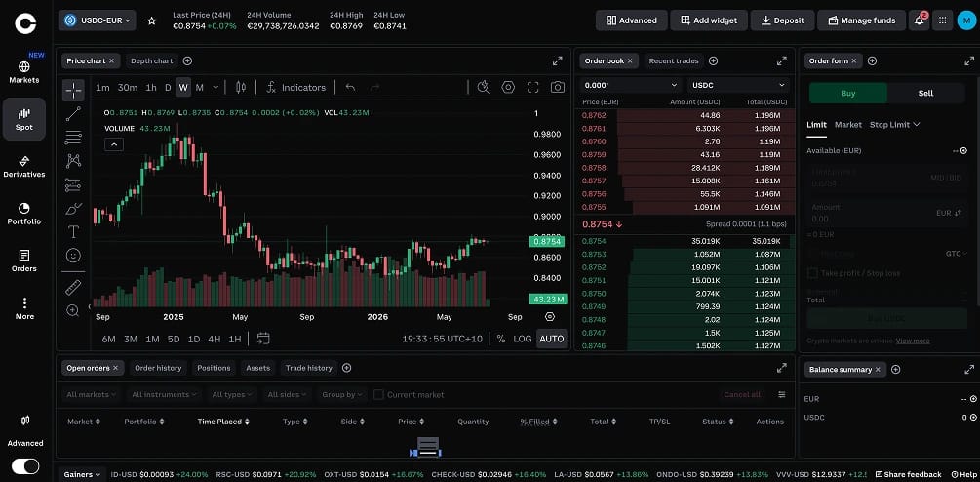Open the Portfolio sidebar section
This screenshot has width=980, height=482.
click(24, 215)
